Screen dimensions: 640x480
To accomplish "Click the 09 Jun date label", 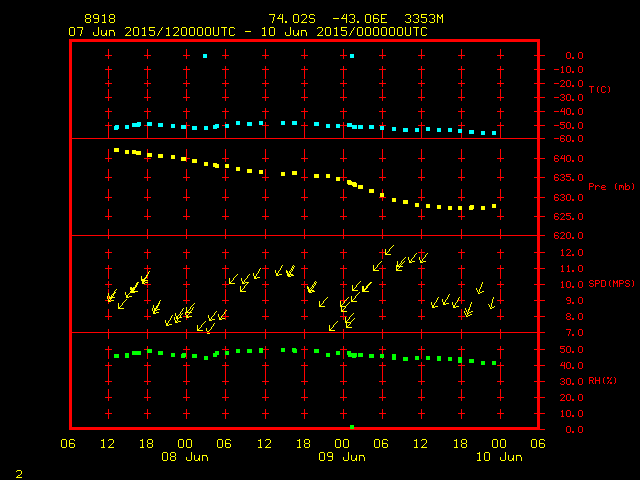I will [342, 457].
